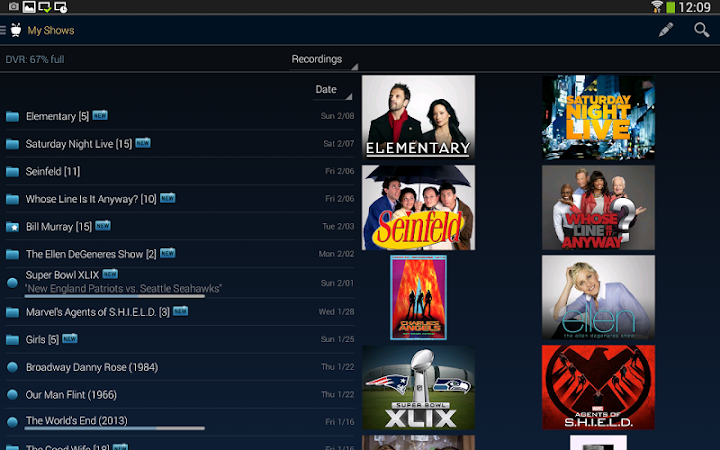This screenshot has width=720, height=450.
Task: Open Seinfeld [11] folder row
Action: pyautogui.click(x=180, y=172)
